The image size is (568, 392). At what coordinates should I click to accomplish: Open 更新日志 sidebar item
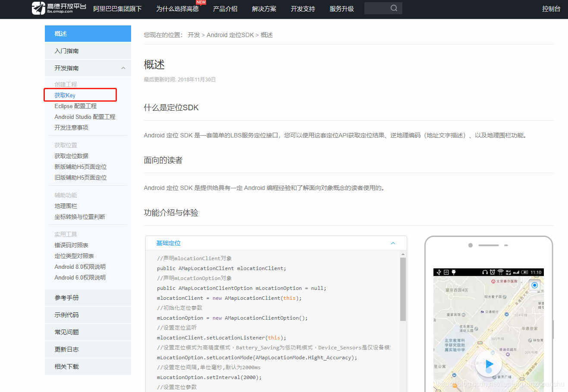click(88, 349)
